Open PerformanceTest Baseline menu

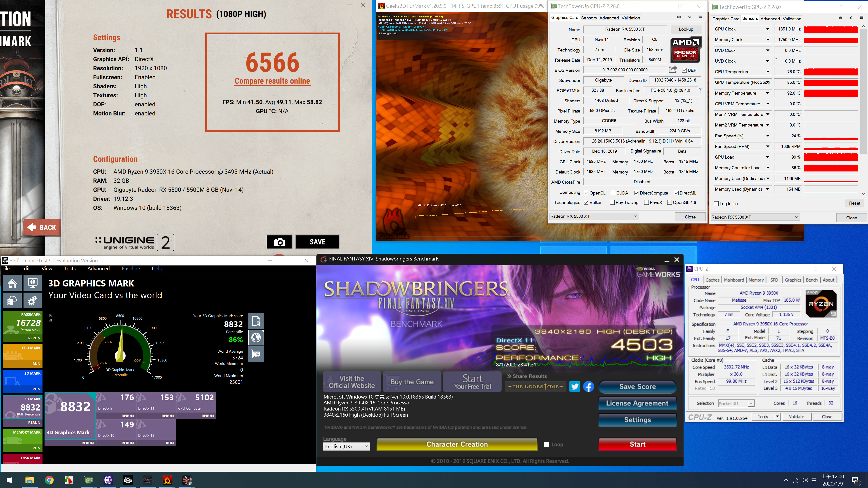pos(131,268)
